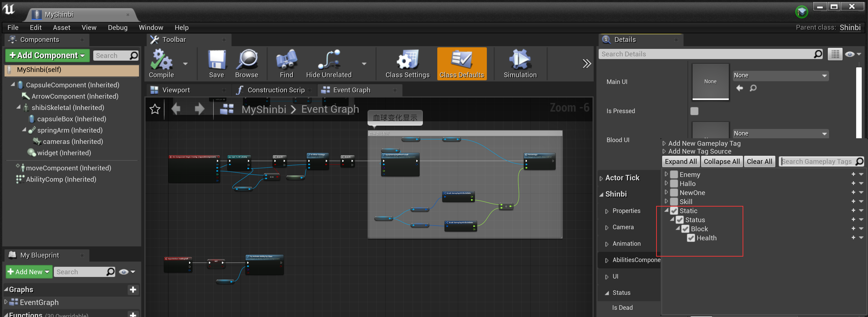Expand the Enemy gameplay tag
868x317 pixels.
[x=667, y=174]
